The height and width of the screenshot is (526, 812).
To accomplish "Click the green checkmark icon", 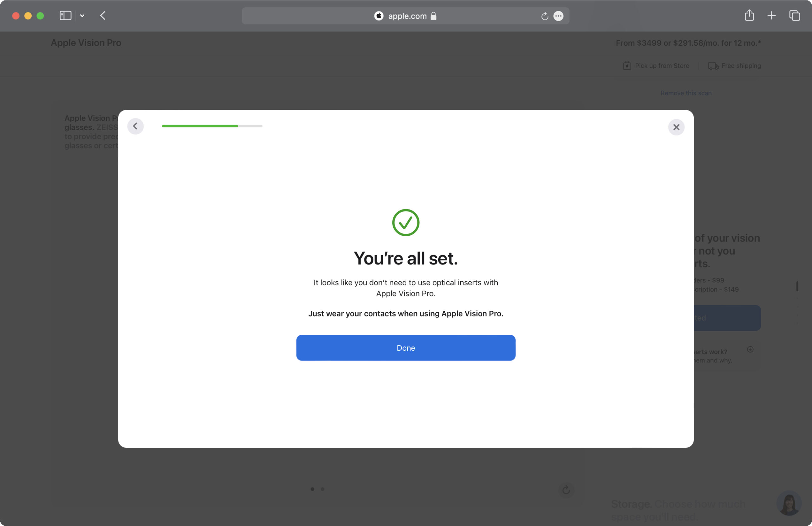I will point(406,222).
